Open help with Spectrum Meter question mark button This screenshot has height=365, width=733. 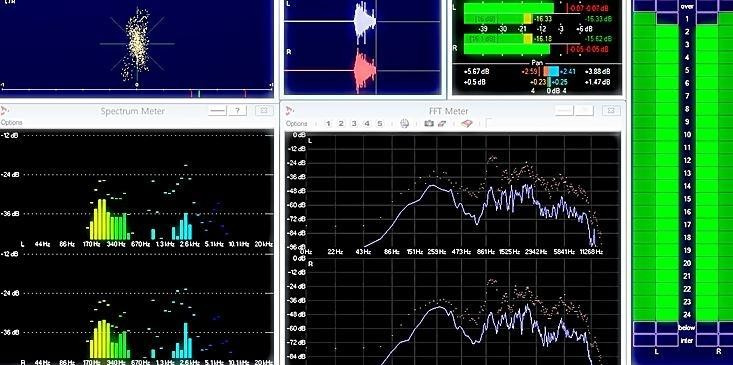click(x=237, y=110)
